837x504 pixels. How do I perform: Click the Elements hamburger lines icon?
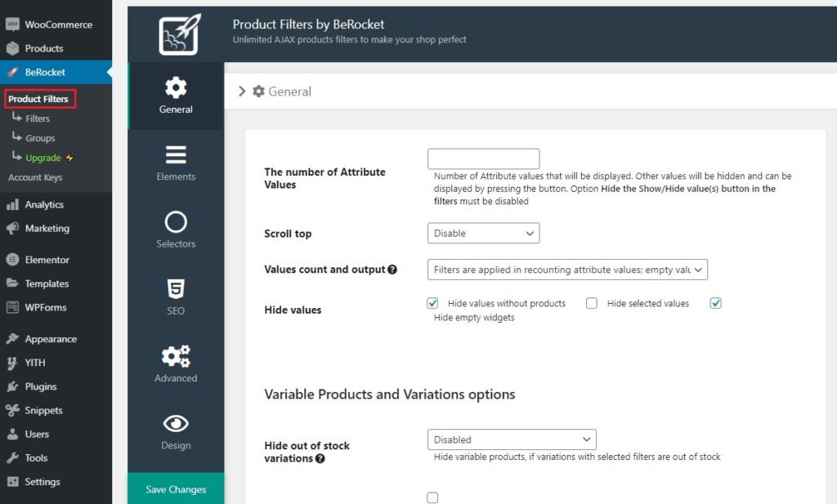tap(176, 154)
